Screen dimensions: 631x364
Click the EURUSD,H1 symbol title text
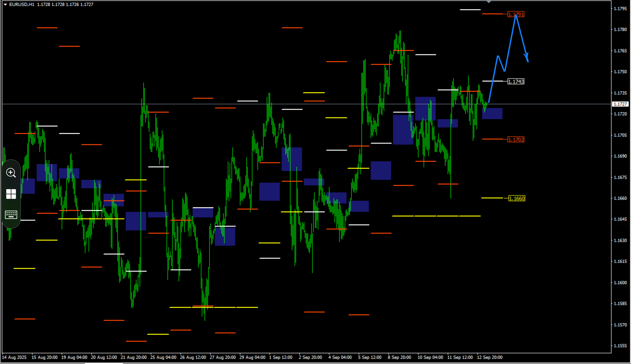(21, 5)
